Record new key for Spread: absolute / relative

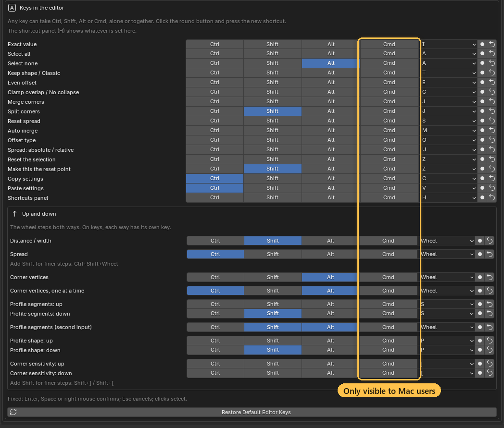pyautogui.click(x=482, y=149)
